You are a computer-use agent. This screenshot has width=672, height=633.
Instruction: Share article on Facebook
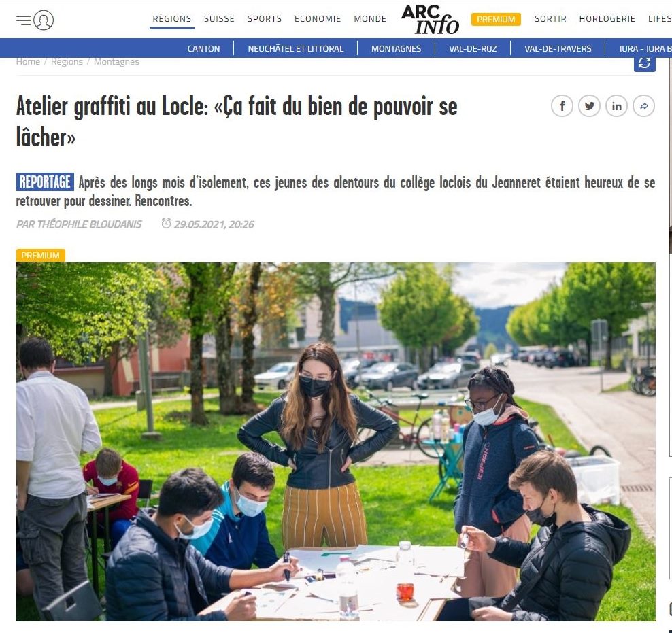click(562, 106)
